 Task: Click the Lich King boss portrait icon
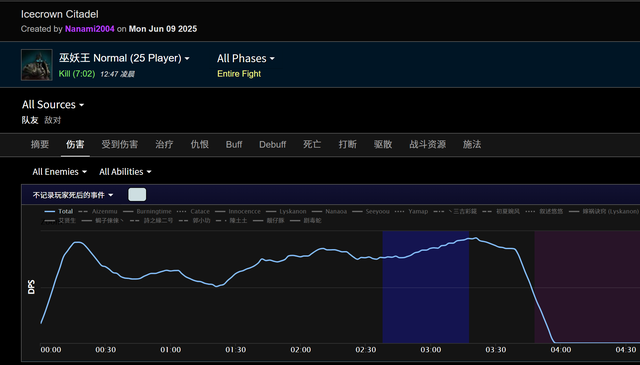click(x=37, y=65)
